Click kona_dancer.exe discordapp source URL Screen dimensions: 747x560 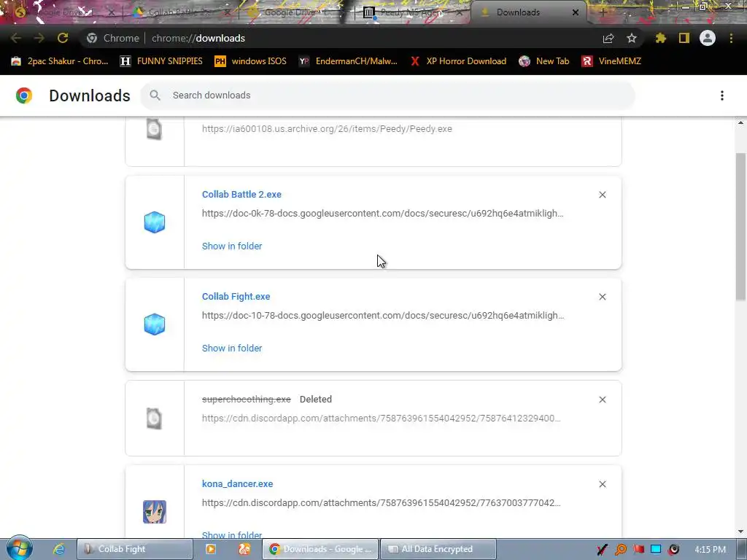tap(381, 503)
